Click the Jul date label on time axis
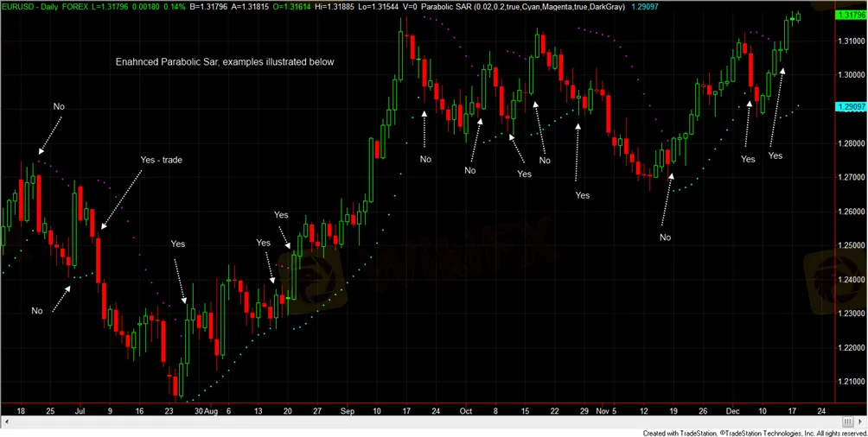 [x=80, y=411]
